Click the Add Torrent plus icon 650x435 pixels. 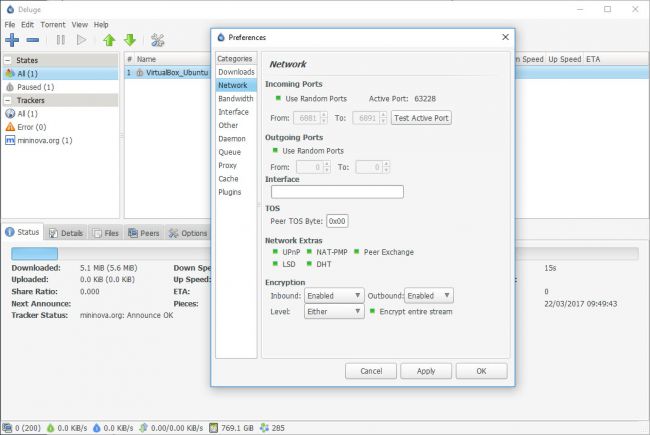pyautogui.click(x=12, y=40)
